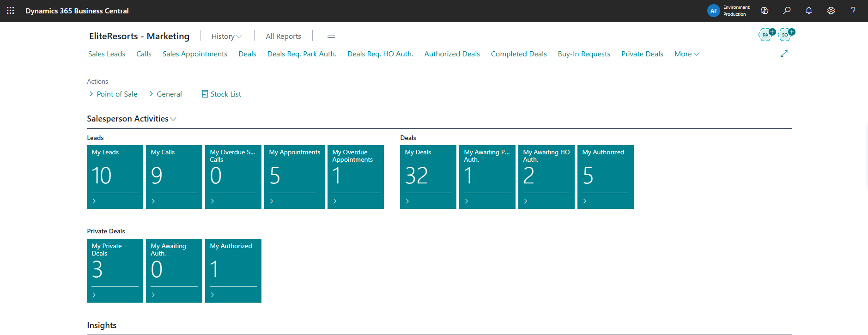Viewport: 868px width, 335px height.
Task: Click the AF user account avatar
Action: pyautogui.click(x=713, y=11)
